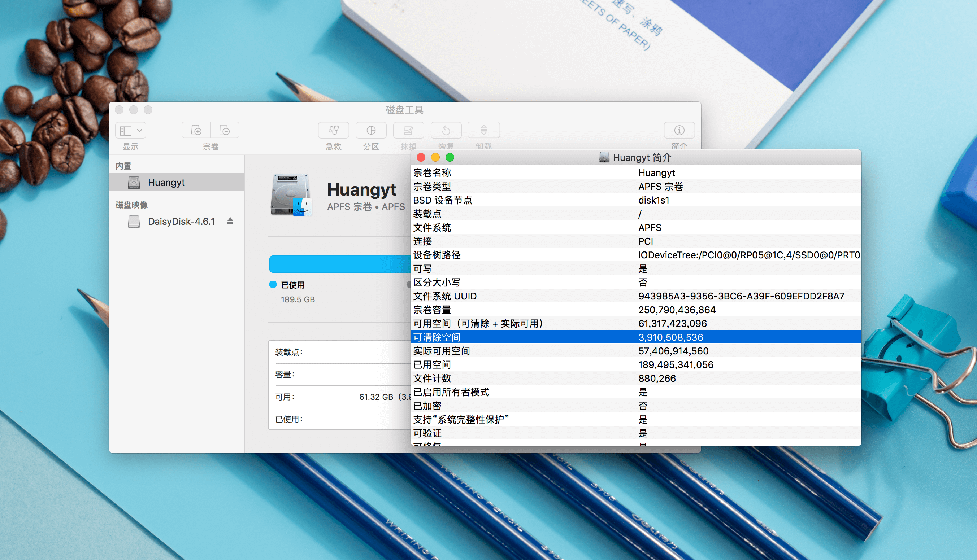The image size is (977, 560).
Task: Select the 文件计数 row
Action: pos(636,379)
